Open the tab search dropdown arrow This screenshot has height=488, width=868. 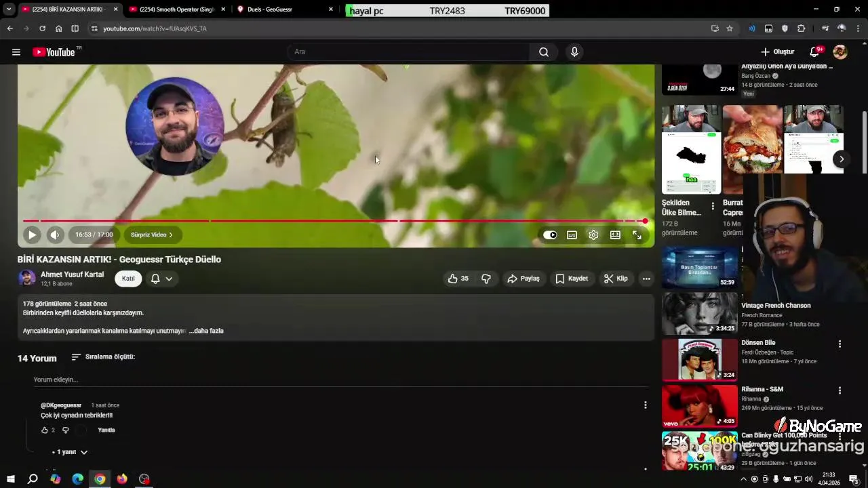9,9
